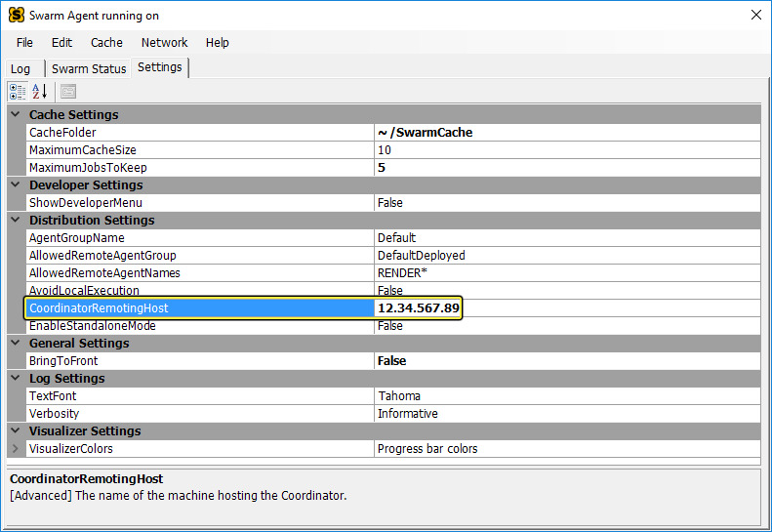772x532 pixels.
Task: Click the Swarm Agent title bar logo
Action: coord(17,16)
